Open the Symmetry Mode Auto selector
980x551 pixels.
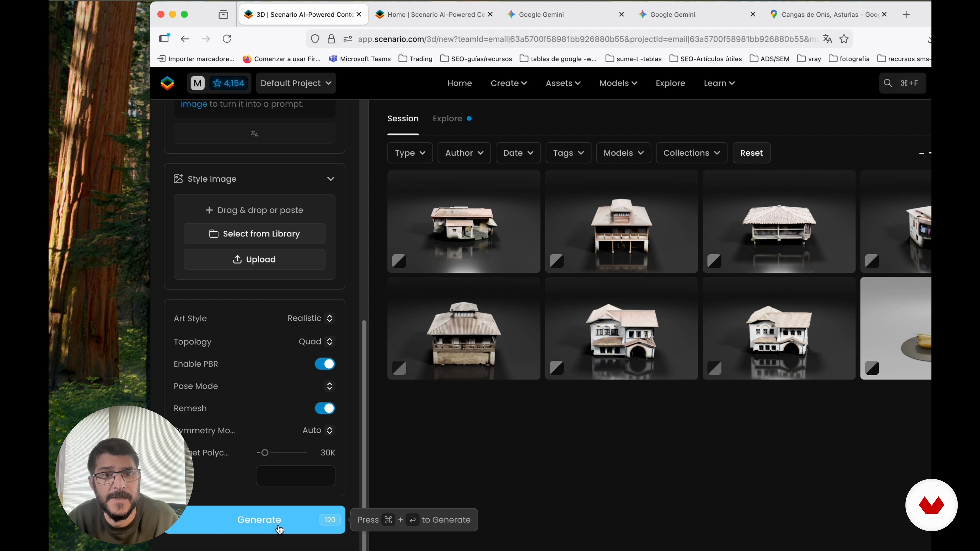point(318,430)
